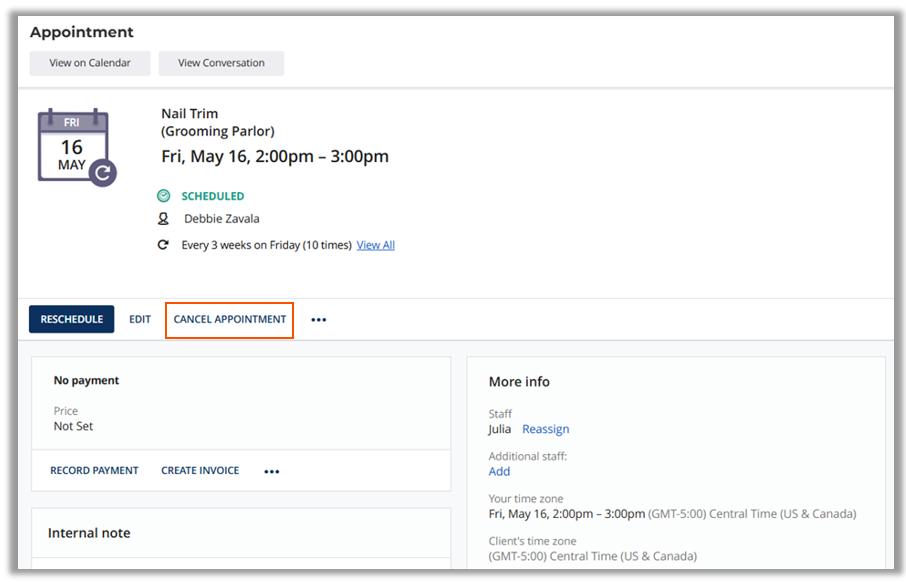Image resolution: width=906 pixels, height=582 pixels.
Task: Click the (Grooming Parlor) location text
Action: pyautogui.click(x=218, y=131)
